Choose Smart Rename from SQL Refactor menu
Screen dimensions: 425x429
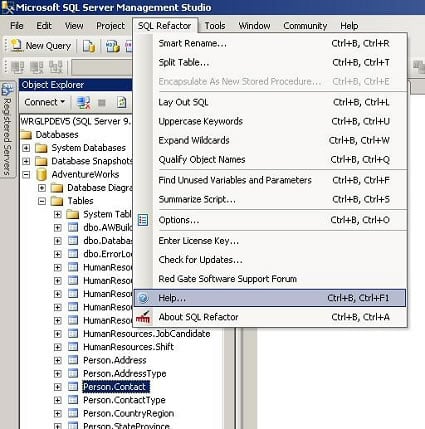[x=270, y=43]
